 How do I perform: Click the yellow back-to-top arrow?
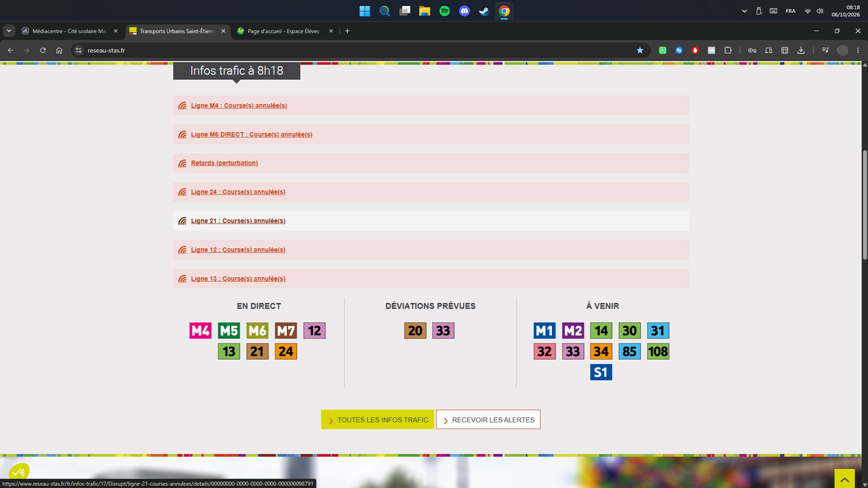(844, 478)
